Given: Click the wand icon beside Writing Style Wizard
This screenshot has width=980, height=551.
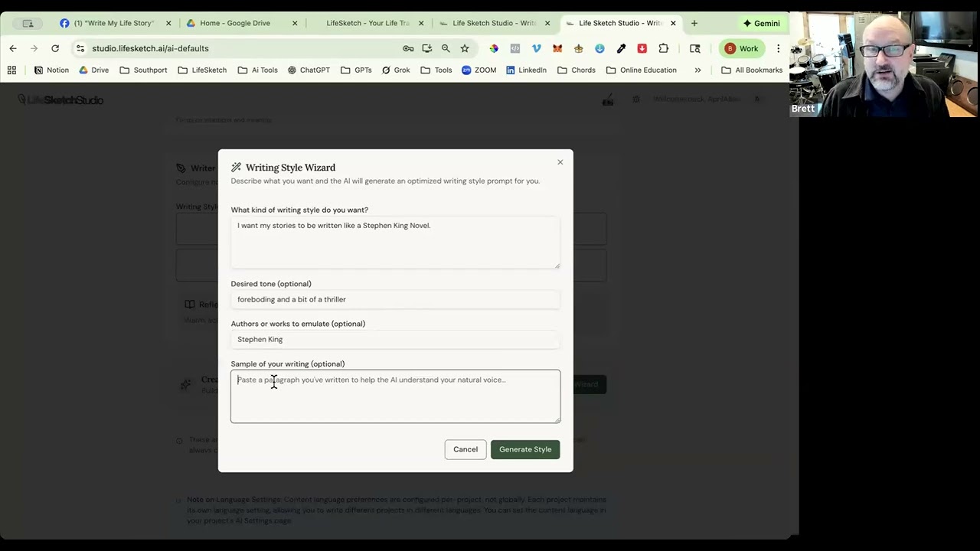Looking at the screenshot, I should click(x=237, y=168).
